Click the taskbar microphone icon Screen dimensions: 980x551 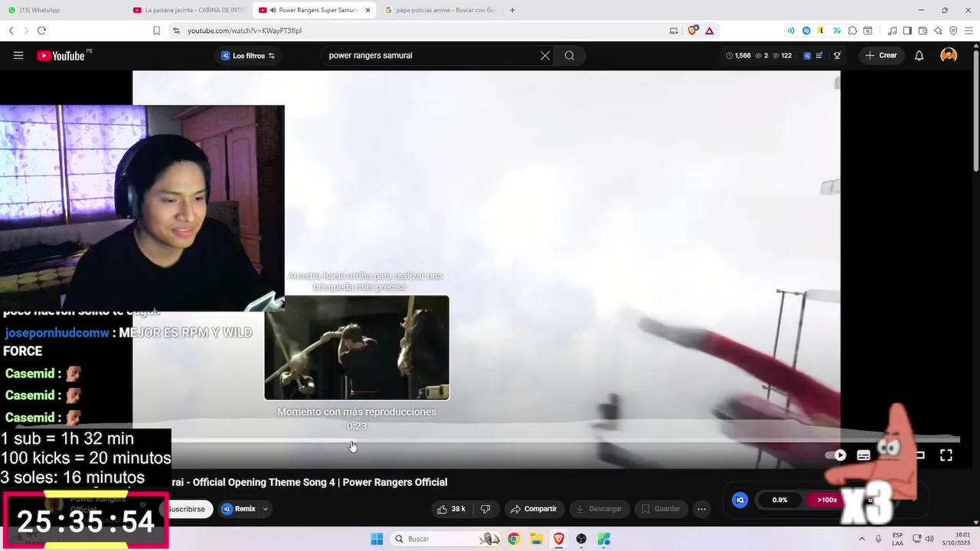point(878,539)
